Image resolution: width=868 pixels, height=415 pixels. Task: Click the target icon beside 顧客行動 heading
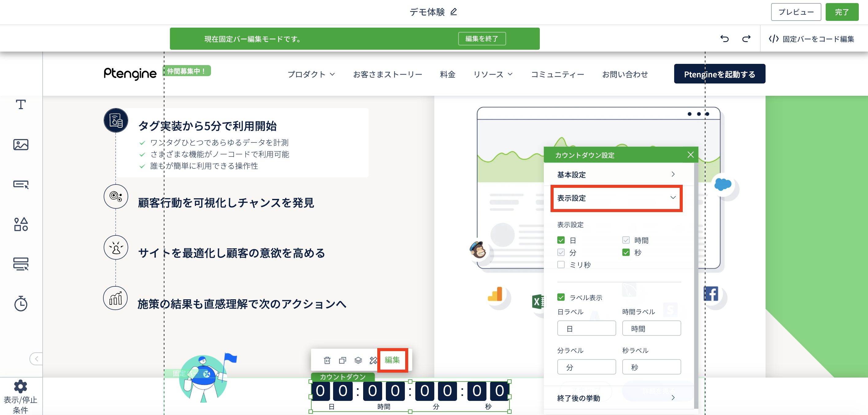coord(116,196)
